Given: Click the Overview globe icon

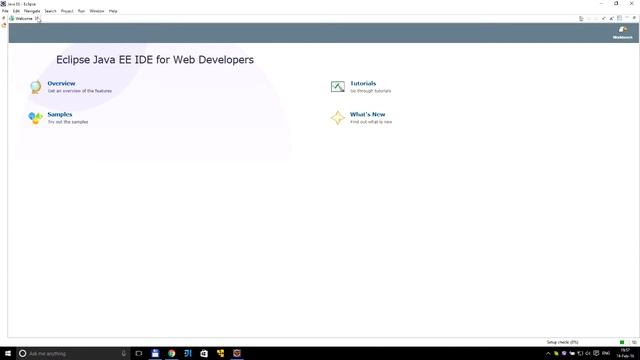Looking at the screenshot, I should click(x=36, y=87).
